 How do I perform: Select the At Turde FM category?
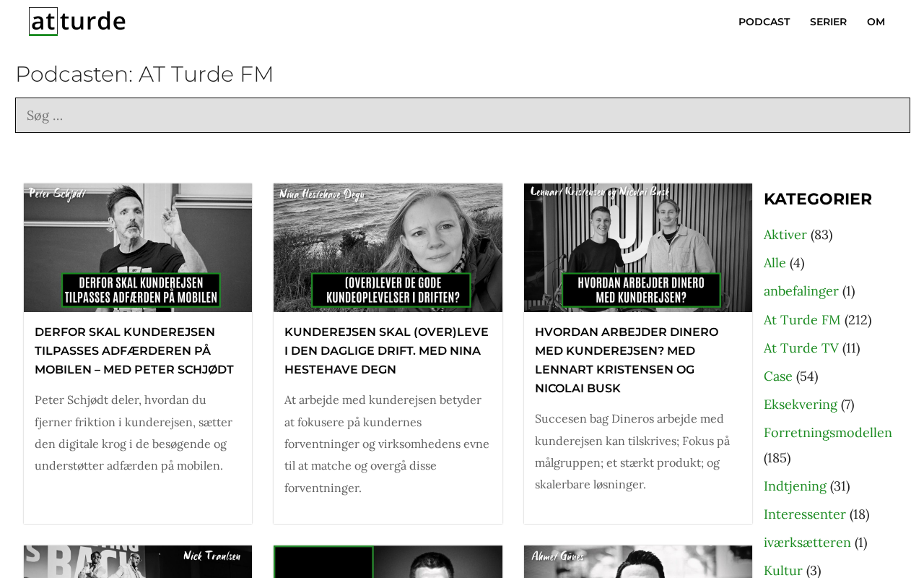pos(802,320)
